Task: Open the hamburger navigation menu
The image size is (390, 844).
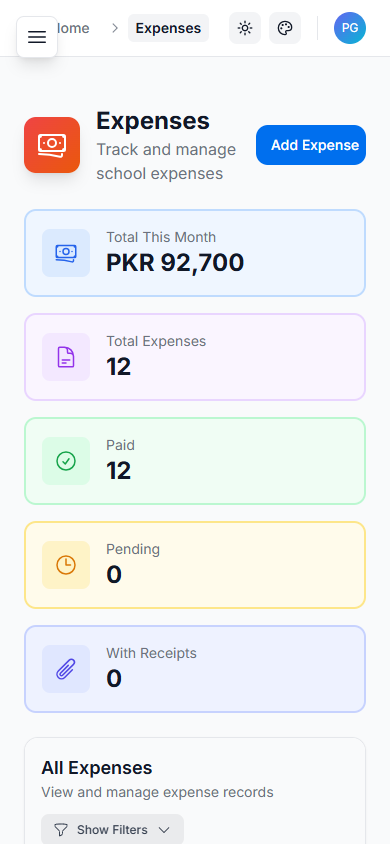Action: point(37,37)
